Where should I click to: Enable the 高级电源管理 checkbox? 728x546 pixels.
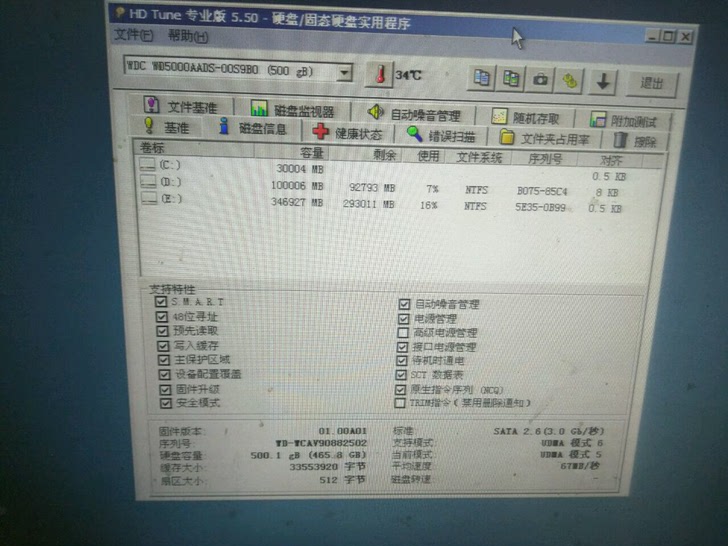[x=403, y=332]
